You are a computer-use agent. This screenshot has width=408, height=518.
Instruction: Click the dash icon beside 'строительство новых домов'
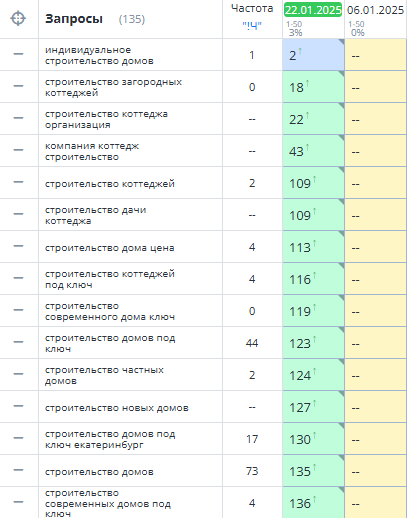click(18, 406)
